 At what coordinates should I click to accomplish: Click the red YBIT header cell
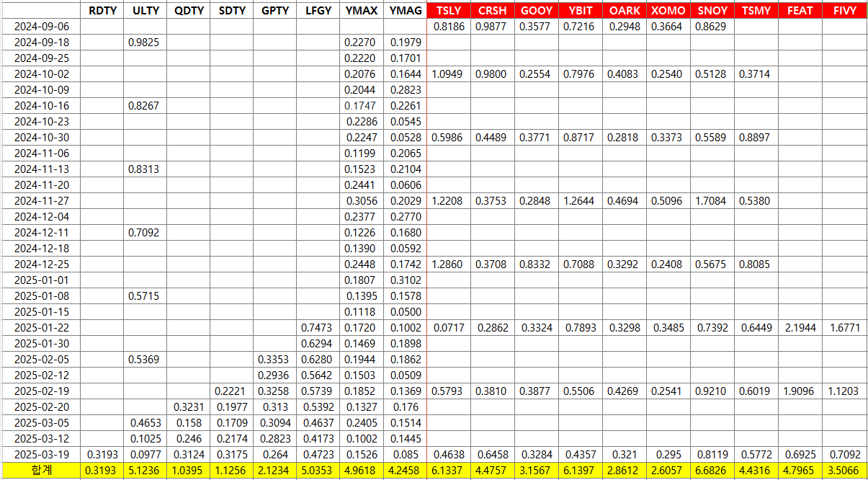581,11
